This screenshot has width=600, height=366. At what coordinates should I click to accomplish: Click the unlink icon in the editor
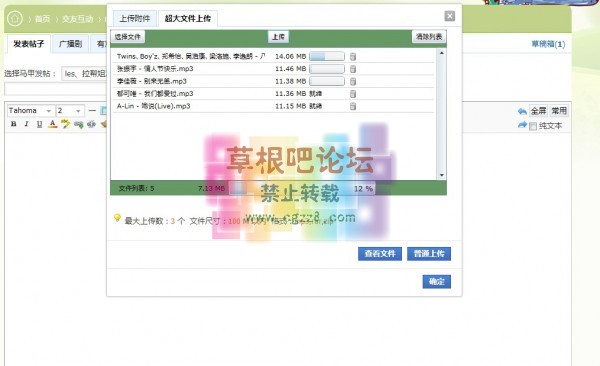coord(91,124)
